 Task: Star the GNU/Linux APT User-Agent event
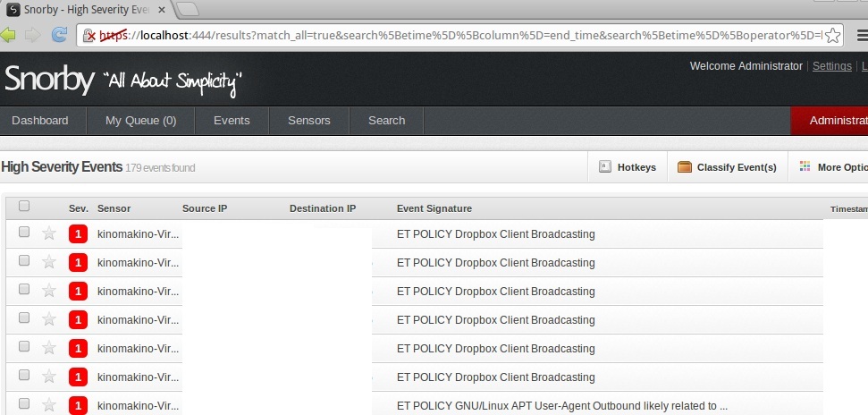(x=49, y=405)
